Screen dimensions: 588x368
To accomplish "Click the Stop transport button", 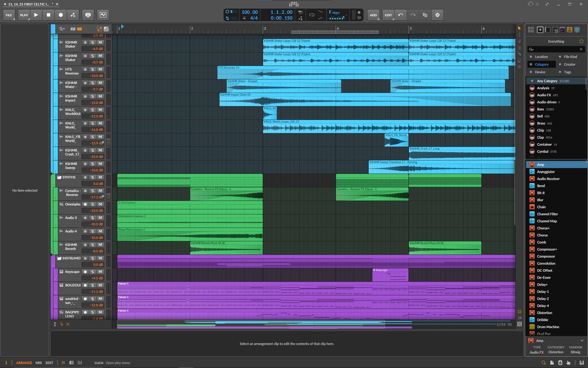I will click(49, 15).
